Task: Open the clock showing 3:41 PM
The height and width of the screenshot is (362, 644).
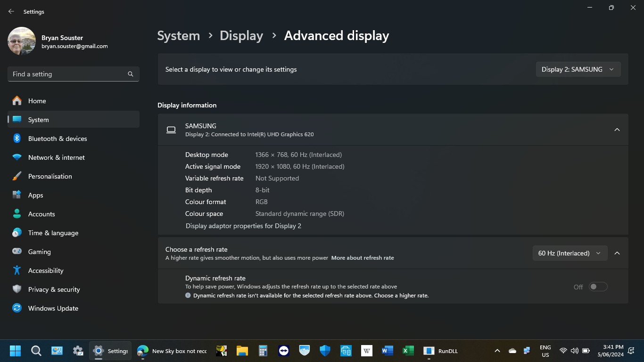Action: coord(611,351)
